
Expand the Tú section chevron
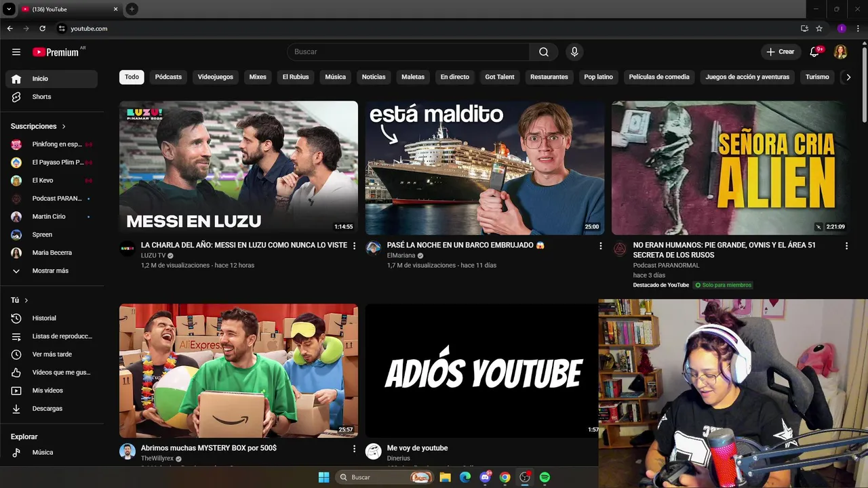click(26, 300)
